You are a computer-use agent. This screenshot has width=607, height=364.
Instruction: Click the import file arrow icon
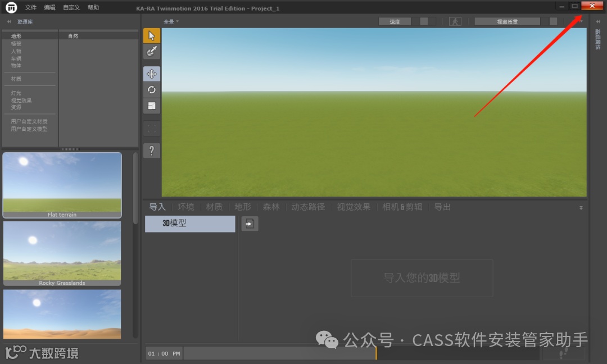pyautogui.click(x=250, y=224)
